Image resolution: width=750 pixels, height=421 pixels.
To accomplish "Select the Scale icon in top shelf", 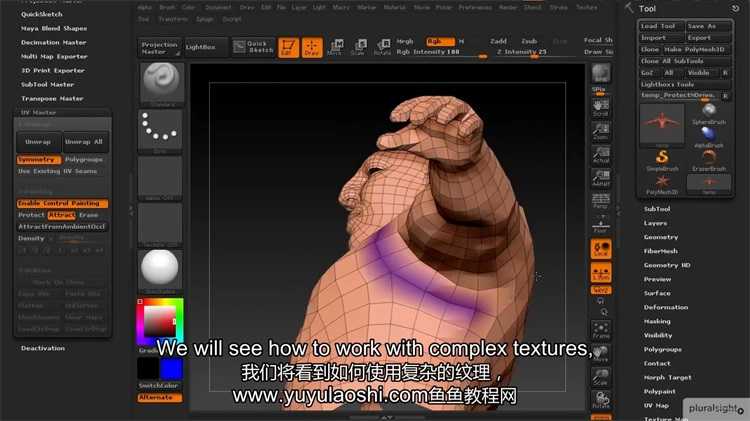I will (359, 47).
